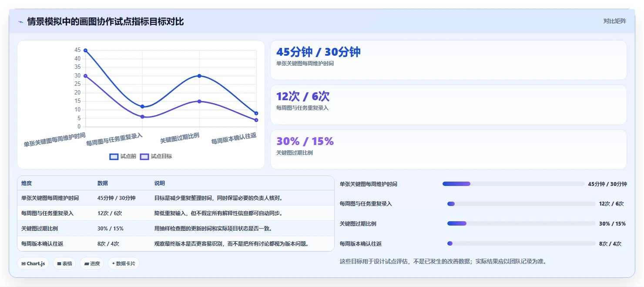
Task: Select table cell 关键图过期比例
Action: coord(40,229)
